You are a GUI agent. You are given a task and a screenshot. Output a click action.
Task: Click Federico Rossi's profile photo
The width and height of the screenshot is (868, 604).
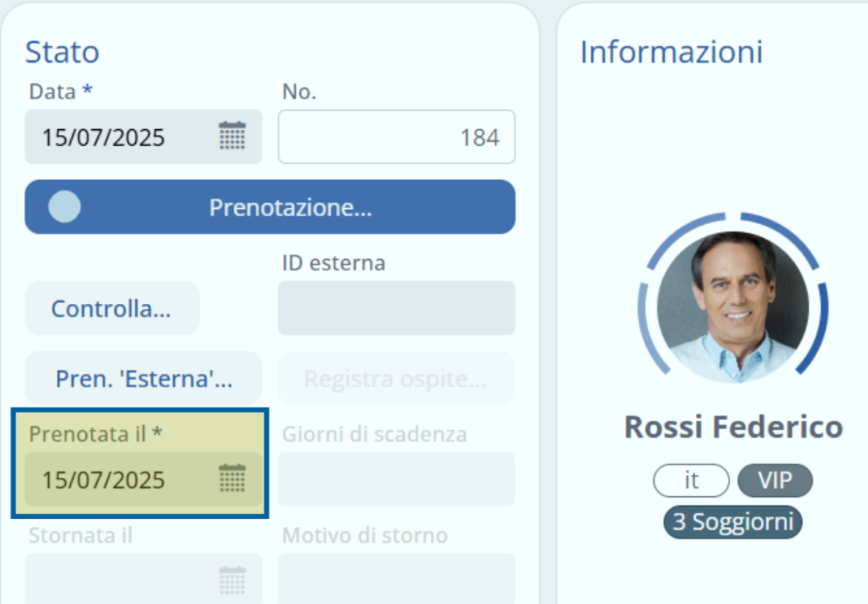(733, 307)
